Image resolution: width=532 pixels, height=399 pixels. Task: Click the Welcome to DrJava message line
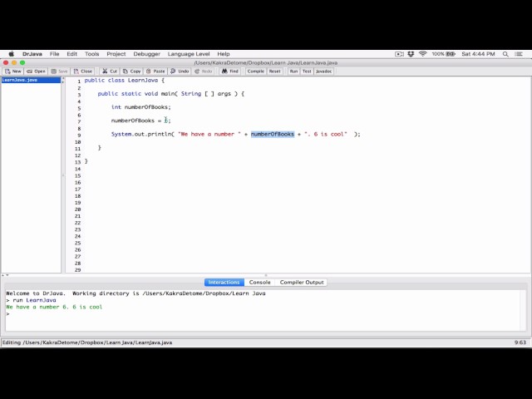(x=135, y=293)
